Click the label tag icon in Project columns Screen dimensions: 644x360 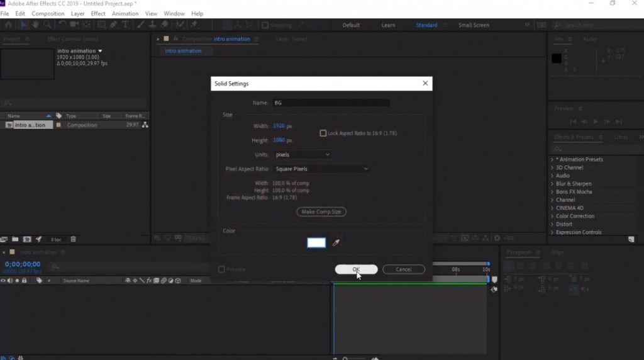pos(58,116)
